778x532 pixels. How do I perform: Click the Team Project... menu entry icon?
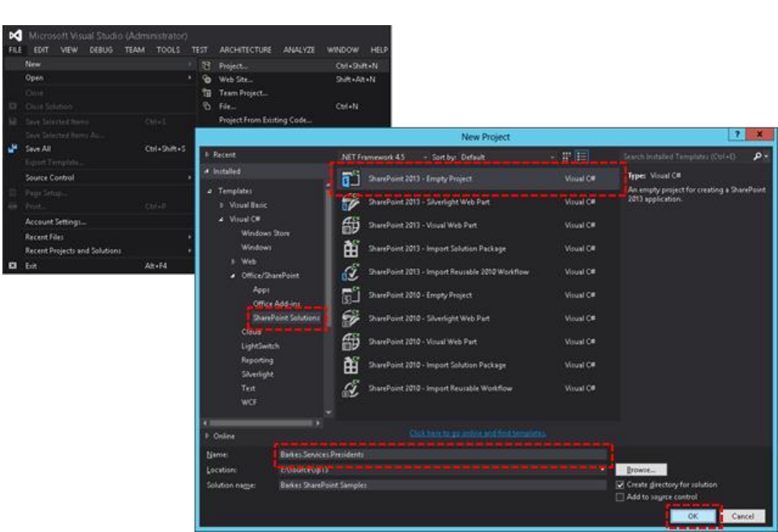(x=206, y=92)
